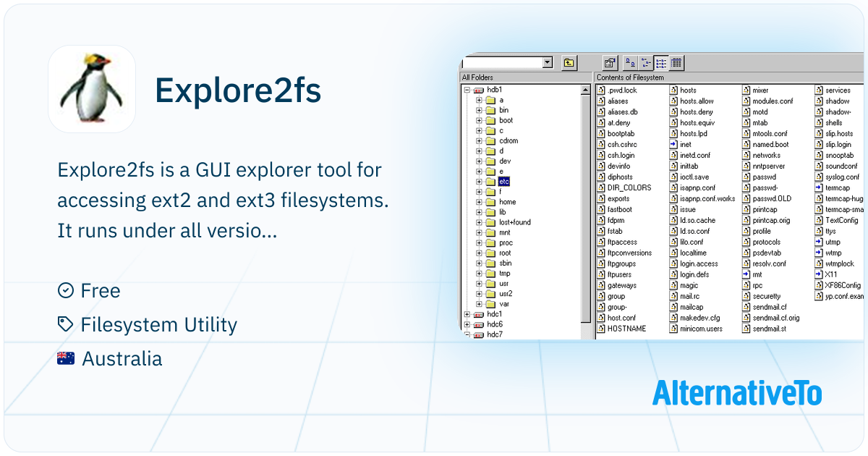
Task: Expand the hdc6 drive node
Action: point(467,324)
